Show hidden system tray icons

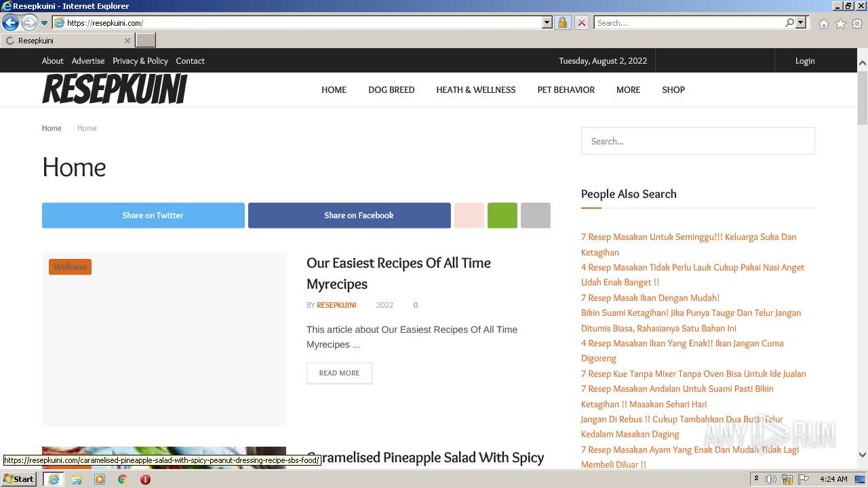tap(757, 479)
